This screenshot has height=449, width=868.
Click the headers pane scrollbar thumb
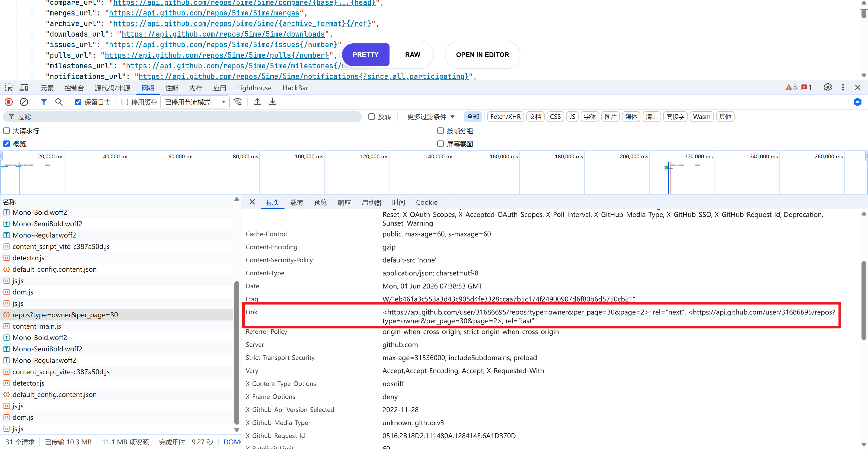pyautogui.click(x=864, y=300)
